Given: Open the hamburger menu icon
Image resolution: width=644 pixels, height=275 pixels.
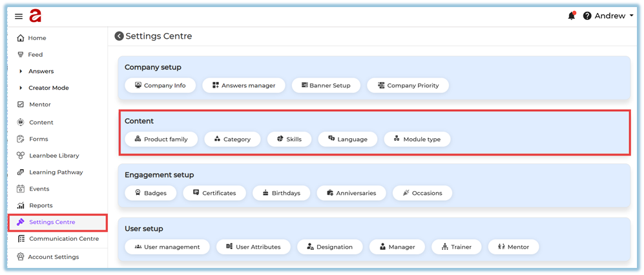Looking at the screenshot, I should [x=19, y=16].
